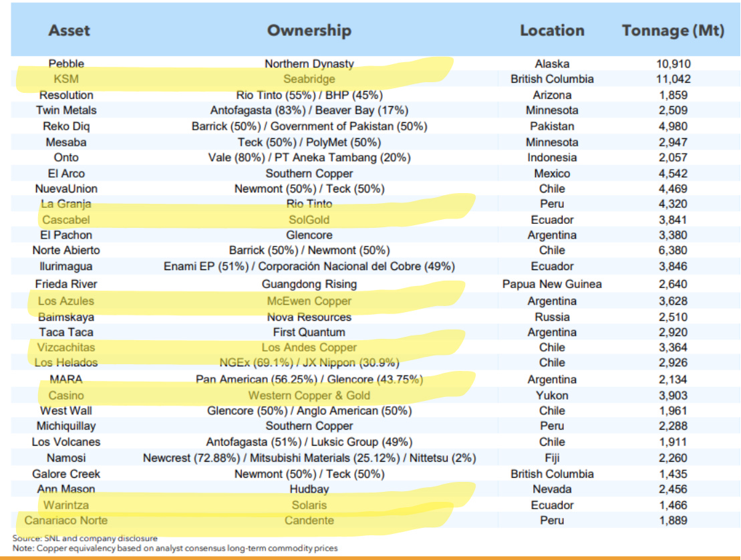Select the 4,320 tonnage value
This screenshot has height=560, width=741.
(673, 204)
